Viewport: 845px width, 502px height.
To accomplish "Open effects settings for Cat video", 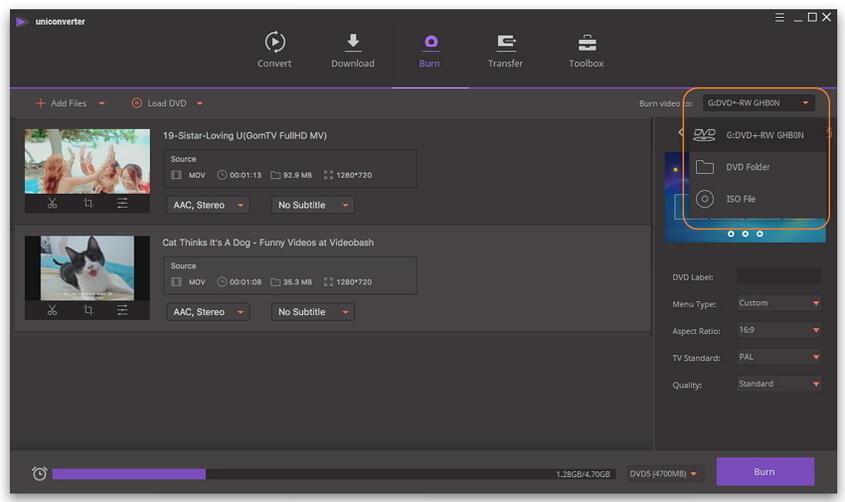I will pos(123,310).
